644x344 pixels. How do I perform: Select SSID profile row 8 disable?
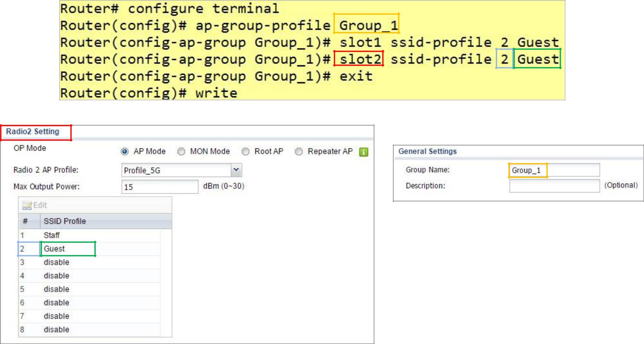click(56, 329)
